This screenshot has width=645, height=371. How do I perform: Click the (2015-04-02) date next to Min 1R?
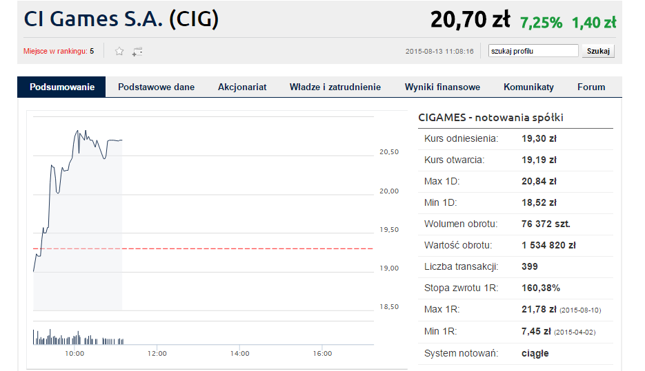pyautogui.click(x=575, y=332)
